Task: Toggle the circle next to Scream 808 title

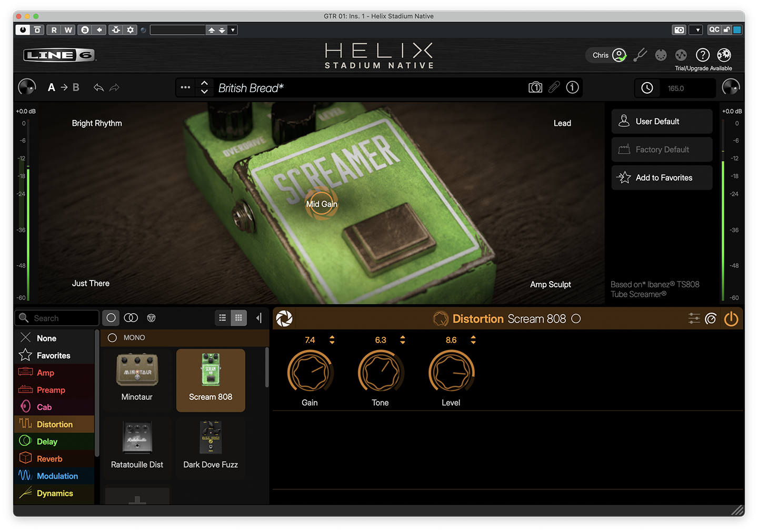Action: pos(576,319)
